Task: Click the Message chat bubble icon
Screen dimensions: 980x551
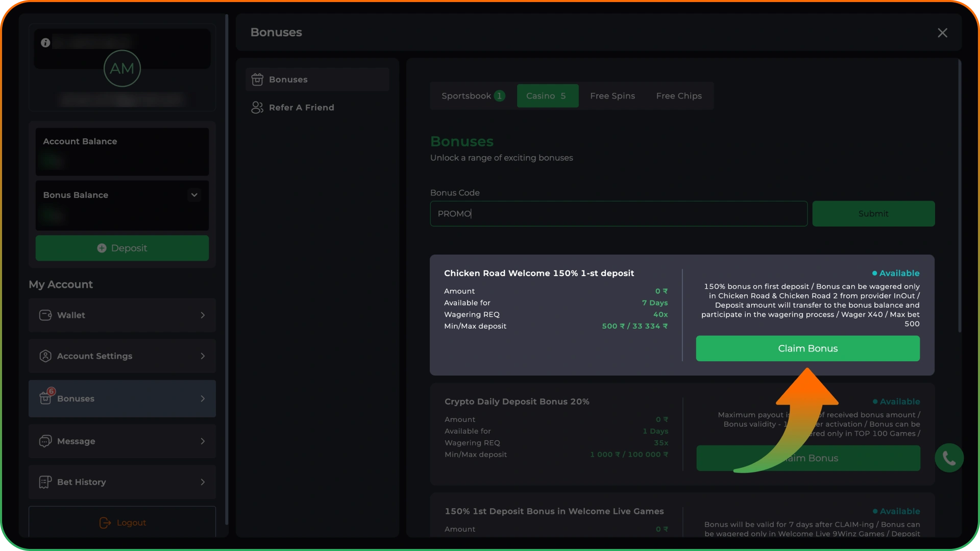Action: (x=45, y=441)
